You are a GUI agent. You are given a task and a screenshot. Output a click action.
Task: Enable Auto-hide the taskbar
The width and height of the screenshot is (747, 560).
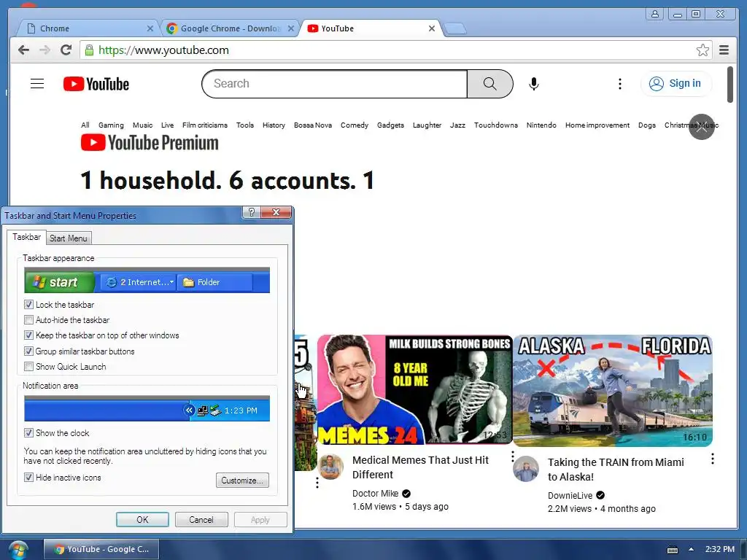28,319
